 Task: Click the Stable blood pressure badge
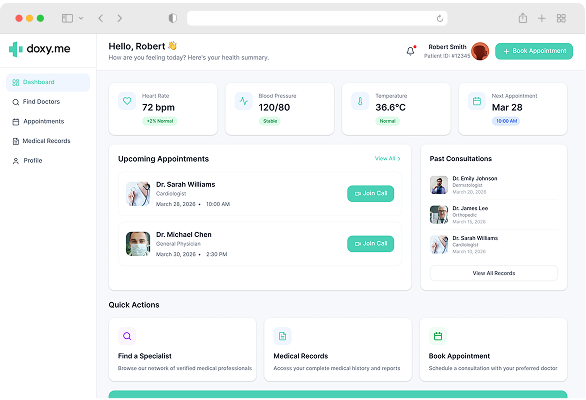click(x=269, y=121)
